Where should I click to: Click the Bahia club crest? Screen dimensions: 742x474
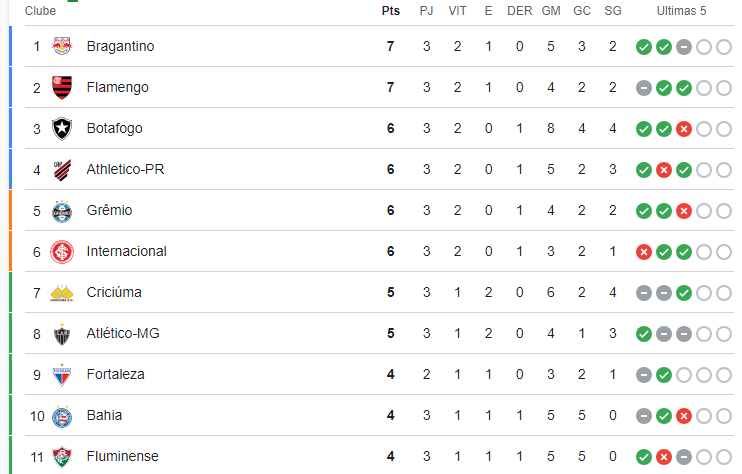[62, 416]
